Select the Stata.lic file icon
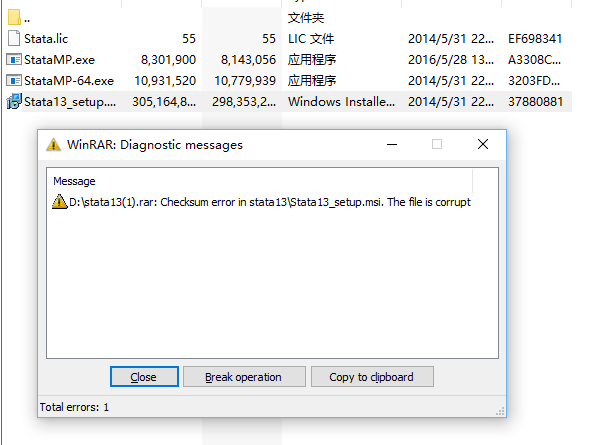 click(14, 38)
